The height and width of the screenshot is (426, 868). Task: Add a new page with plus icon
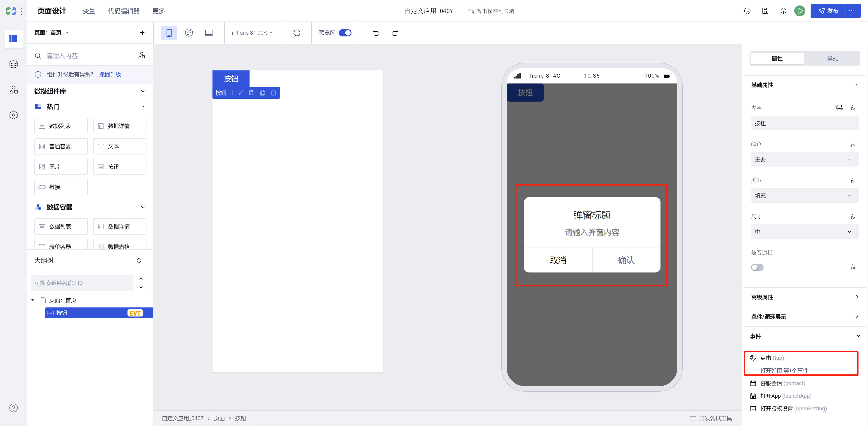click(142, 33)
